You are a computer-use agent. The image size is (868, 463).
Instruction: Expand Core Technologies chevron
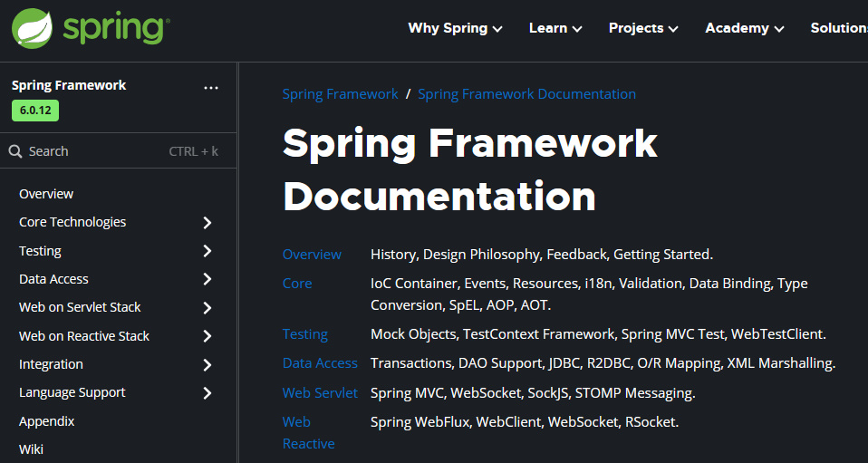pos(207,223)
